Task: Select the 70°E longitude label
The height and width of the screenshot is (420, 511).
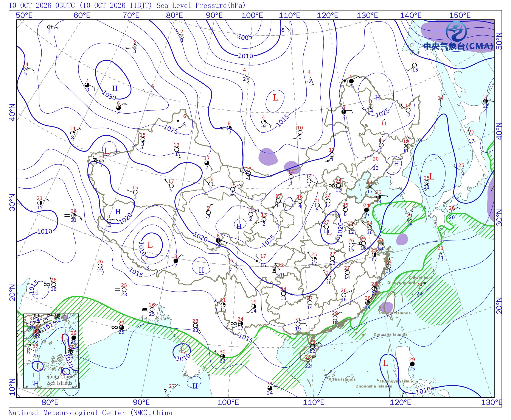Action: [x=131, y=16]
